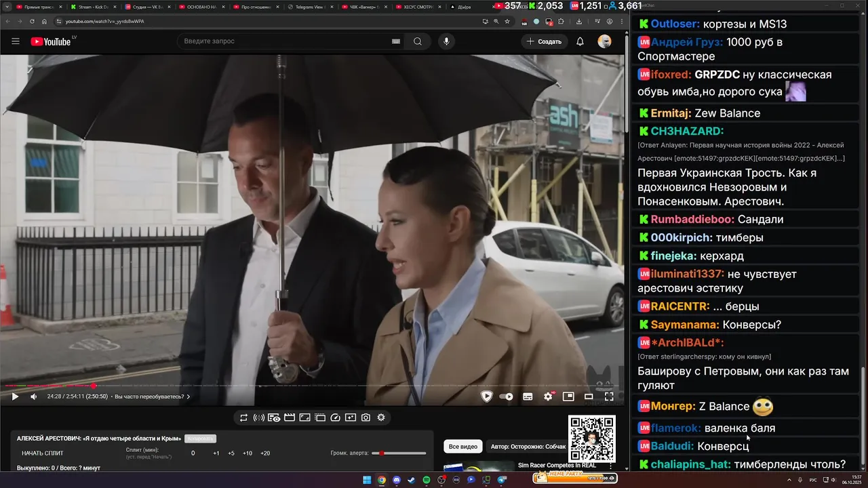The image size is (868, 488).
Task: Toggle subtitles on the player
Action: click(528, 396)
